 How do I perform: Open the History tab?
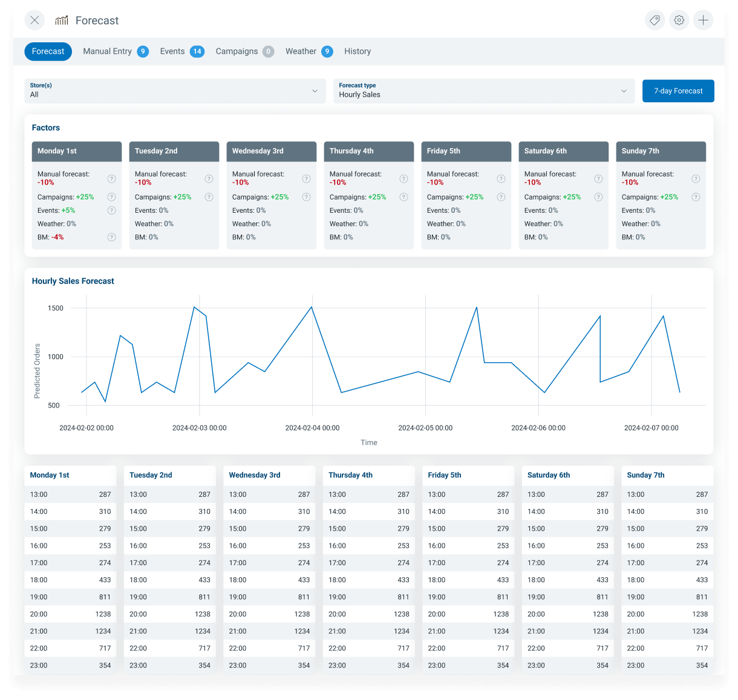click(358, 51)
